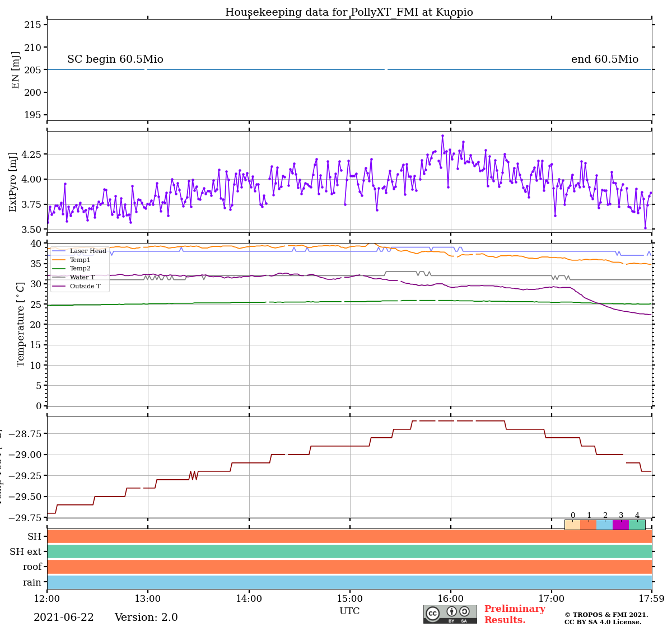Click the Outside T legend entry
The image size is (672, 627).
(77, 286)
